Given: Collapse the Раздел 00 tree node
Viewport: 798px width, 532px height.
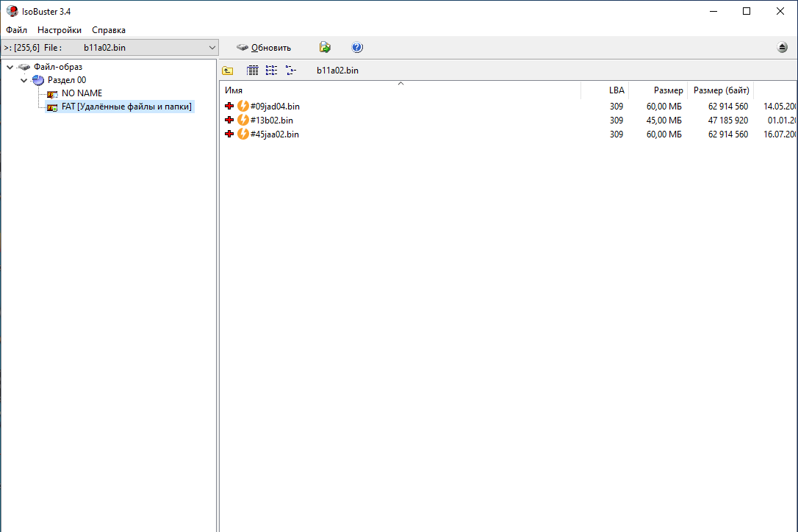Looking at the screenshot, I should 24,80.
